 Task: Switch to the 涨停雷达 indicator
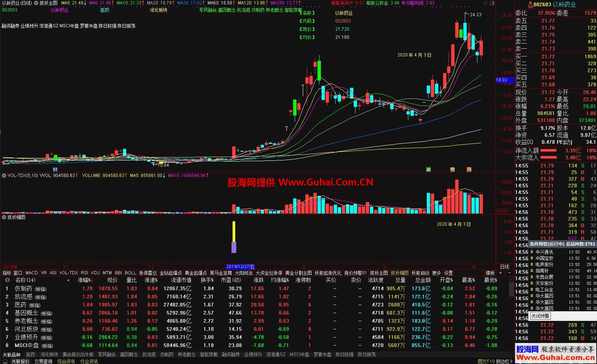[148, 273]
